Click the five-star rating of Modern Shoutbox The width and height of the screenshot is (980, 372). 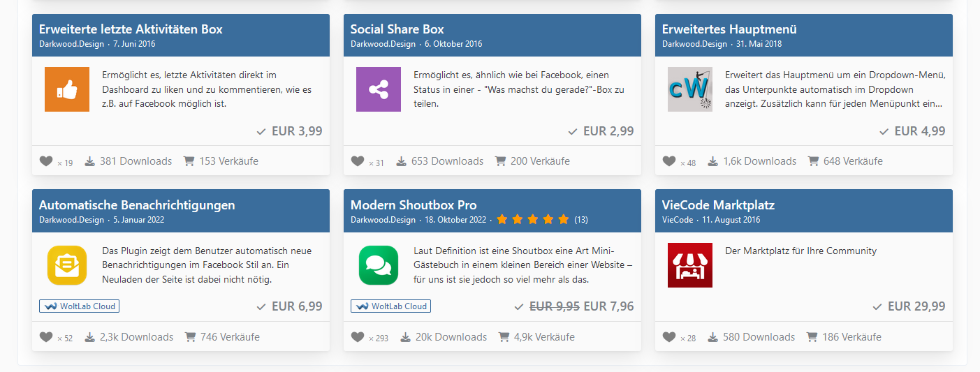(x=533, y=220)
